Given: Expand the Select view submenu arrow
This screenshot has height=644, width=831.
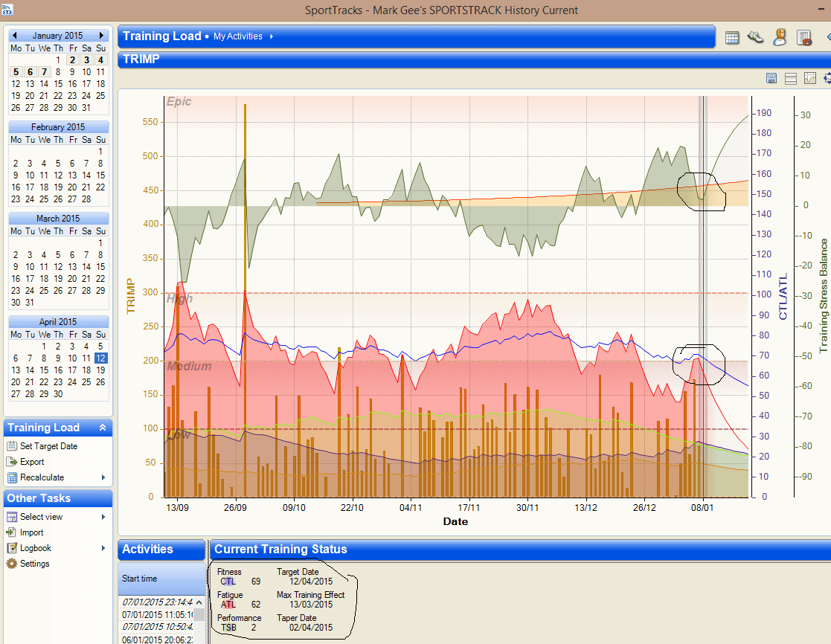Looking at the screenshot, I should point(103,517).
